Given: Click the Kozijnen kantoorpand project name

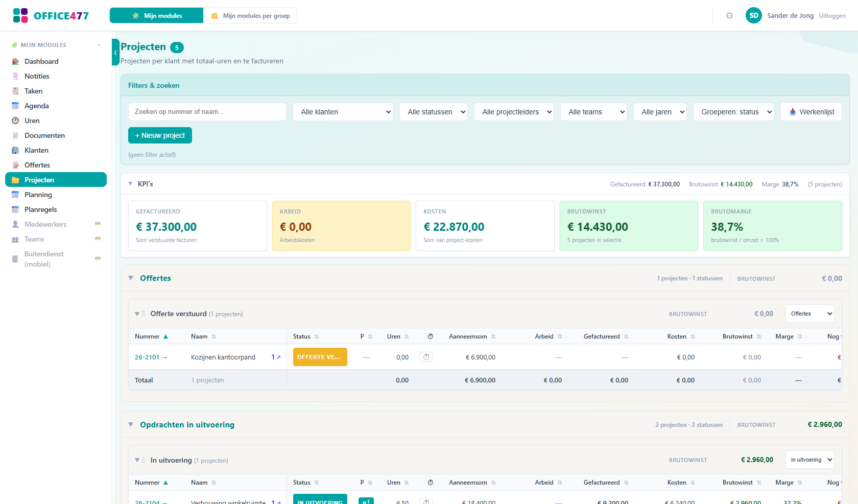Looking at the screenshot, I should [223, 357].
